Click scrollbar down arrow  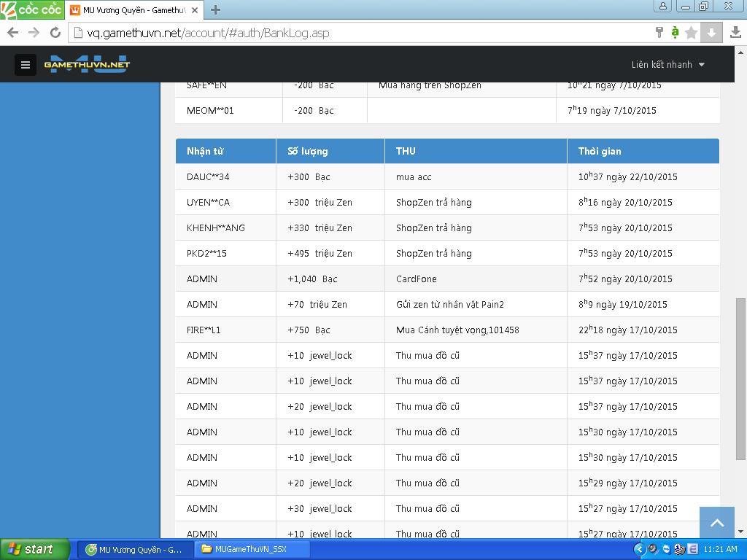pos(740,532)
